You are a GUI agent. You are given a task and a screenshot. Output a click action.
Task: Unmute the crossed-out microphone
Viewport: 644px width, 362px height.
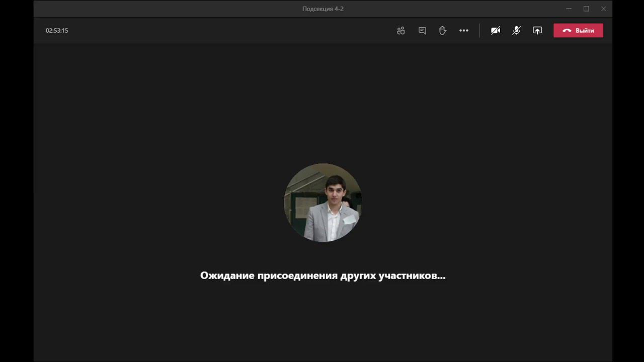(516, 31)
